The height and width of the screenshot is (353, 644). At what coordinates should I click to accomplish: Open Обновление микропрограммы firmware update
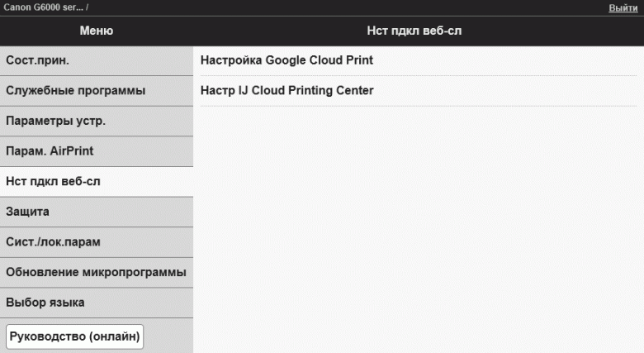pyautogui.click(x=97, y=272)
